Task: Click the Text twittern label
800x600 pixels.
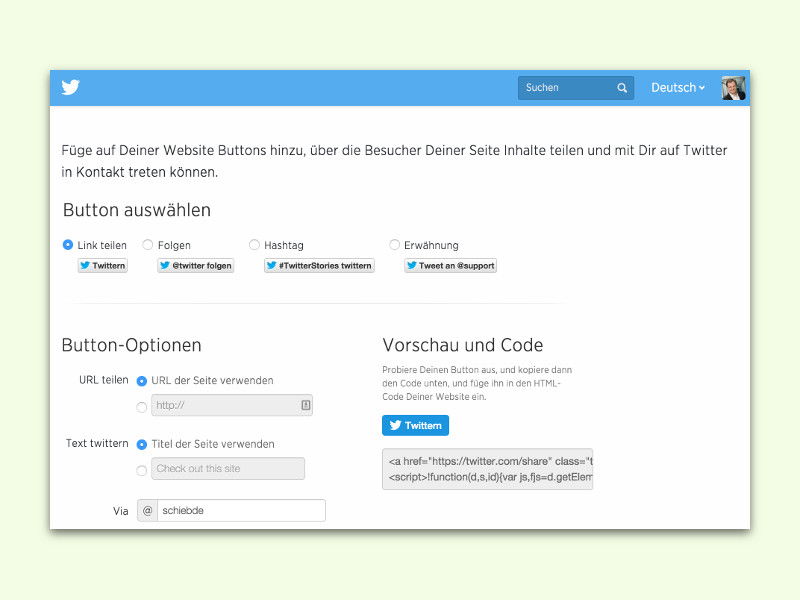Action: pos(97,443)
